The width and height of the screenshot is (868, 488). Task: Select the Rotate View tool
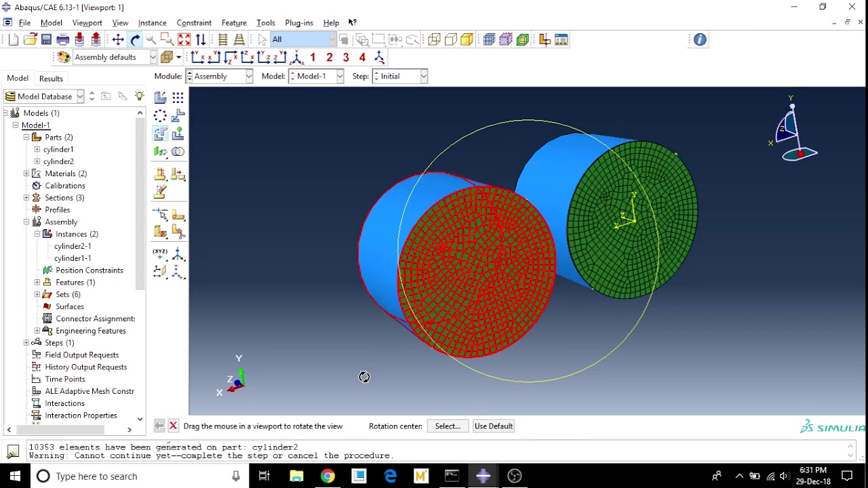(x=135, y=40)
